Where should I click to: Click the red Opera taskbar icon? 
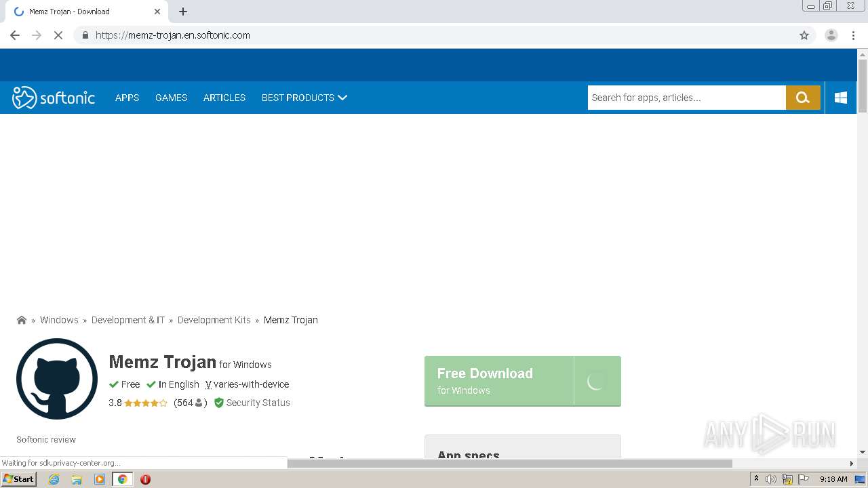pyautogui.click(x=145, y=479)
